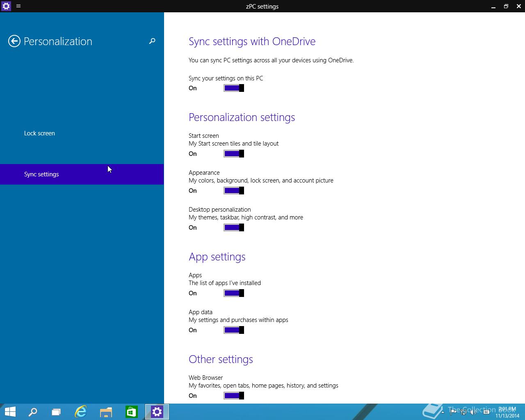The width and height of the screenshot is (525, 420).
Task: Click the Start screen label
Action: click(203, 136)
